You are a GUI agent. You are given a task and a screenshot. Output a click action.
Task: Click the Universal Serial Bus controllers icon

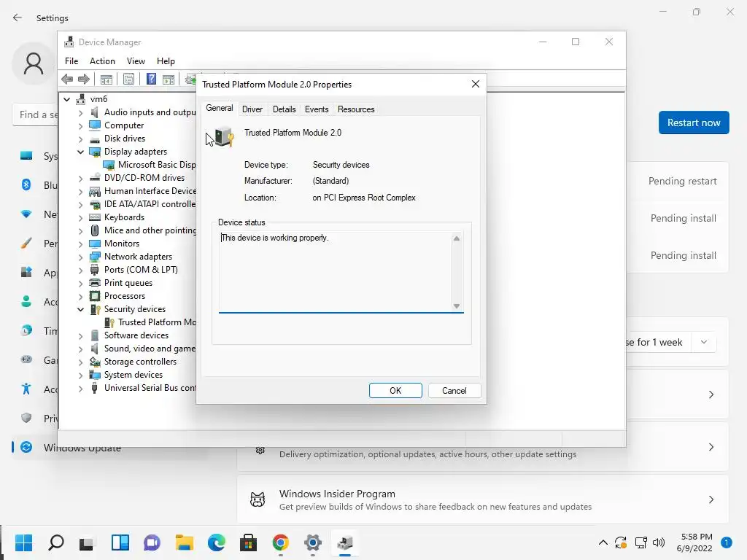point(95,388)
